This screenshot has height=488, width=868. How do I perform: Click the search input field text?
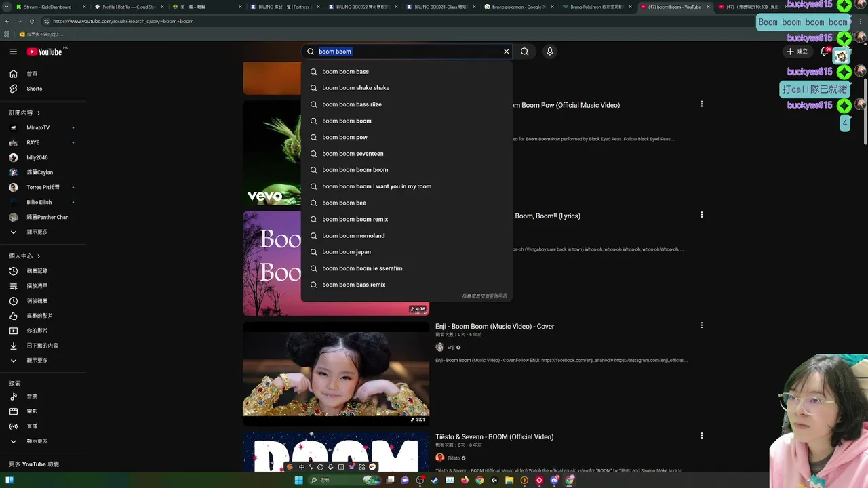[x=335, y=52]
